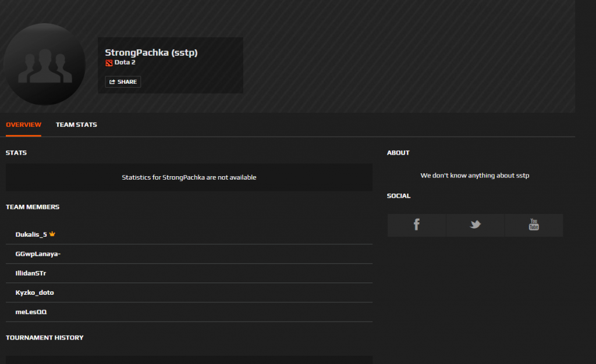Viewport: 596px width, 364px height.
Task: Switch to the TEAM STATS tab
Action: coord(76,124)
